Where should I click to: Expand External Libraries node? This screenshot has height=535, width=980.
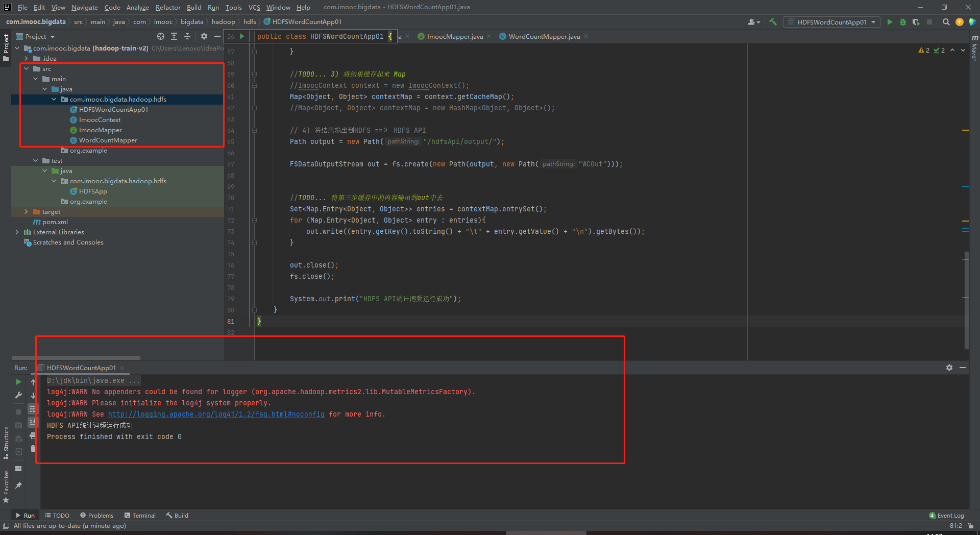coord(17,232)
